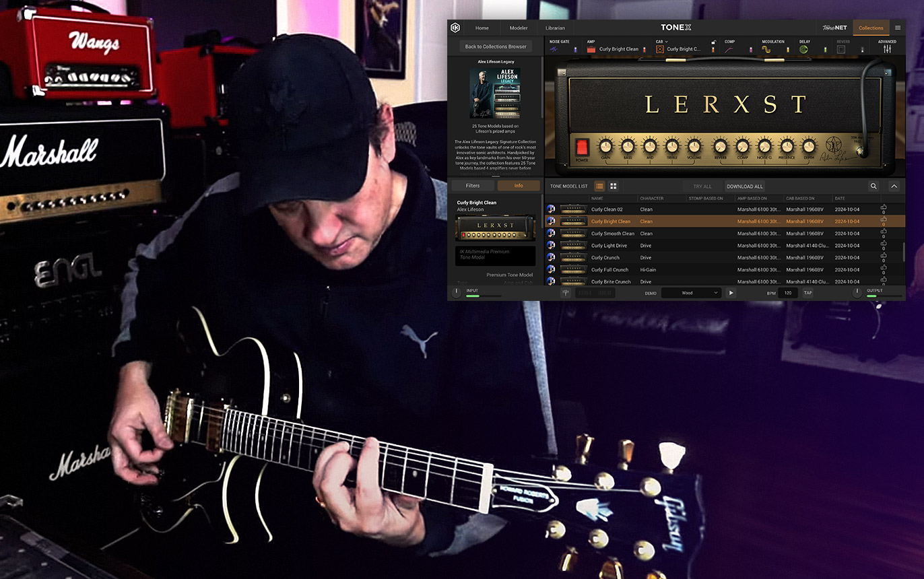
Task: Click the search magnifier in tone list
Action: coord(873,186)
